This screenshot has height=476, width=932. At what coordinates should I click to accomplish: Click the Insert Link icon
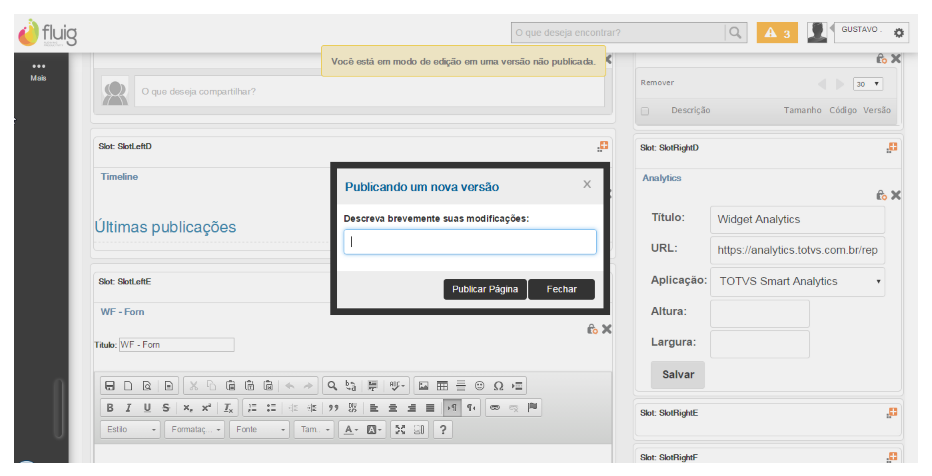[x=495, y=408]
